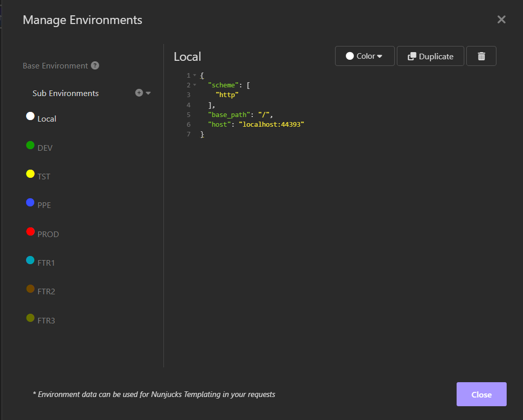This screenshot has width=523, height=420.
Task: Collapse the scheme array fold arrow
Action: [x=196, y=84]
